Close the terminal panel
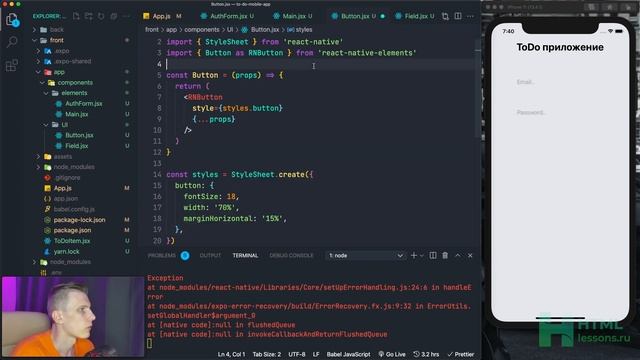 tap(470, 256)
